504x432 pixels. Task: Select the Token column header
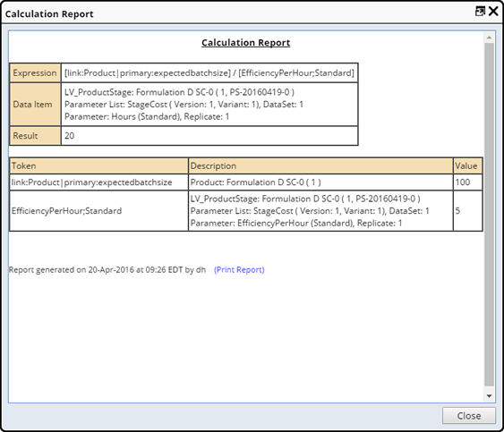[98, 165]
